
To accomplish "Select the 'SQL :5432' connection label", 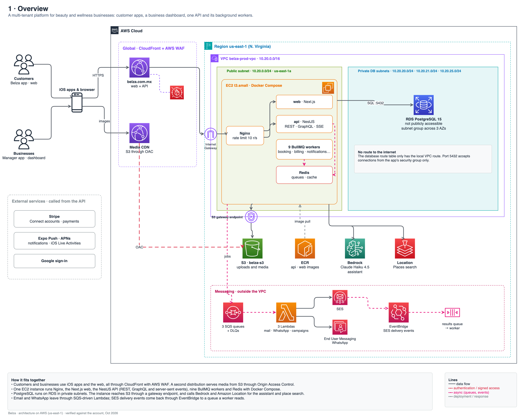I will (x=376, y=103).
